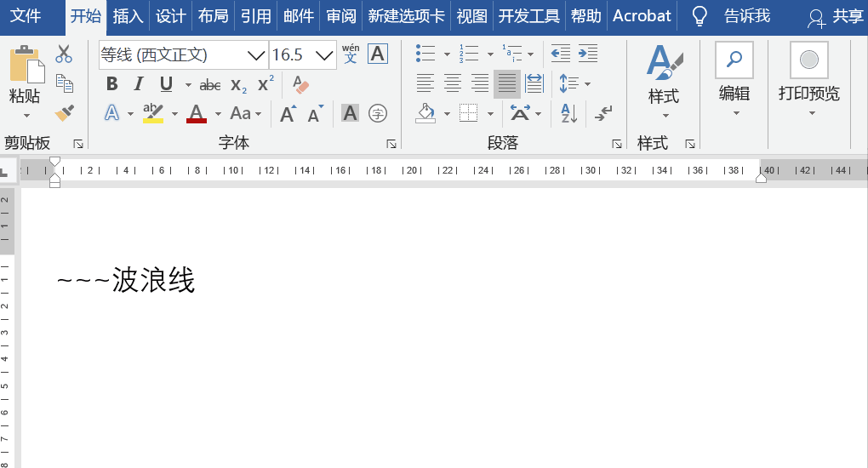Click the Increase Indent icon
This screenshot has height=468, width=868.
click(588, 54)
